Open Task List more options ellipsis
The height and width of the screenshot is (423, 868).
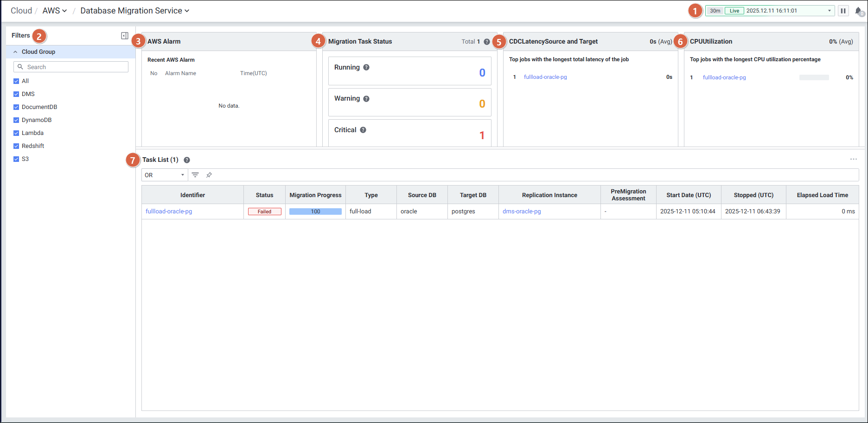coord(853,159)
